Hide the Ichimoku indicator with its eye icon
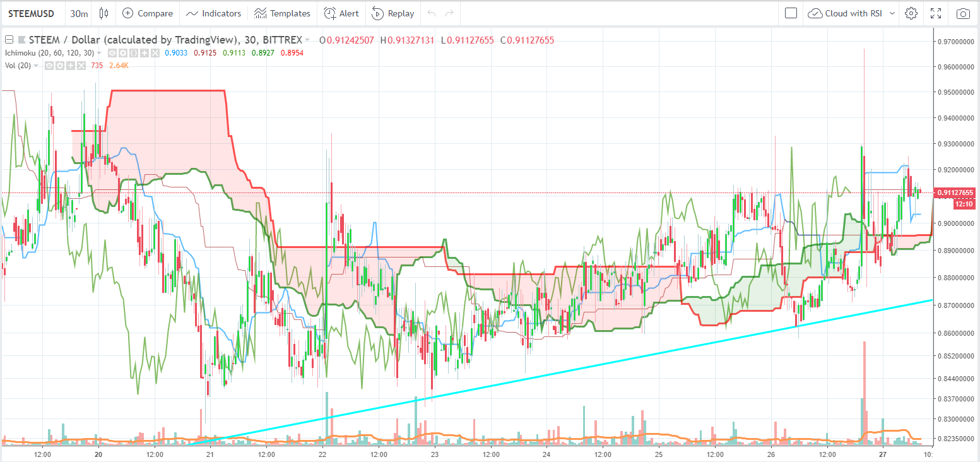The height and width of the screenshot is (462, 980). (x=112, y=53)
